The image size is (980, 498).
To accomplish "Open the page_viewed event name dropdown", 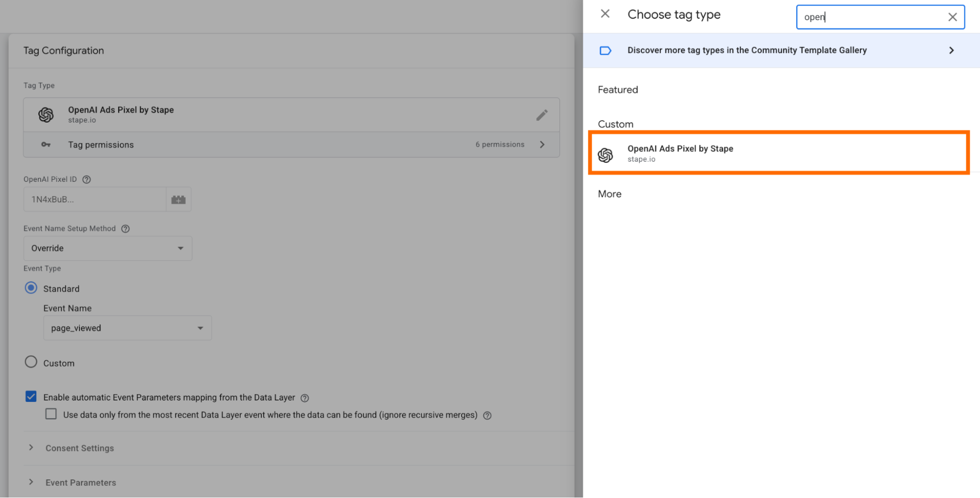I will click(x=127, y=328).
